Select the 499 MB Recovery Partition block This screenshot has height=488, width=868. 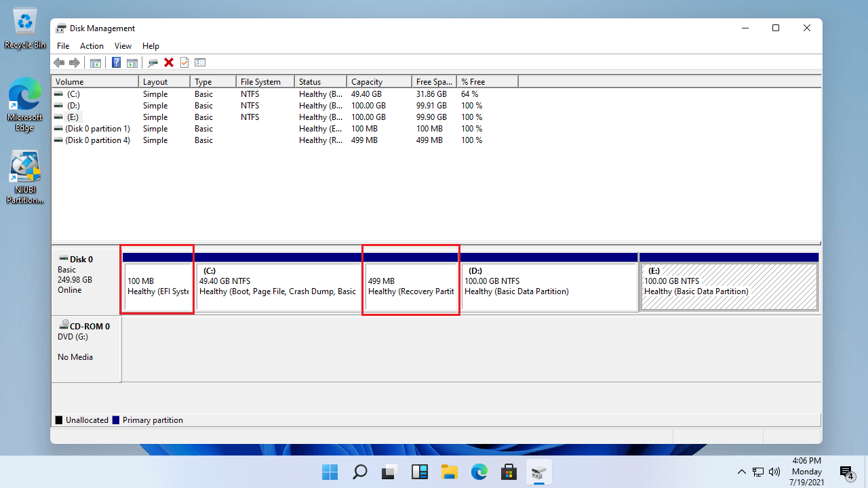[x=410, y=285]
